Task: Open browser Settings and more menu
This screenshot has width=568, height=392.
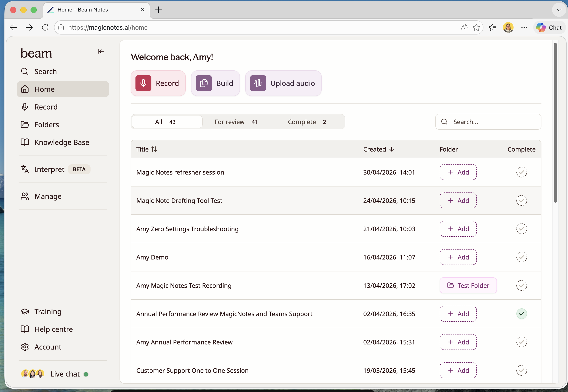Action: click(x=524, y=27)
